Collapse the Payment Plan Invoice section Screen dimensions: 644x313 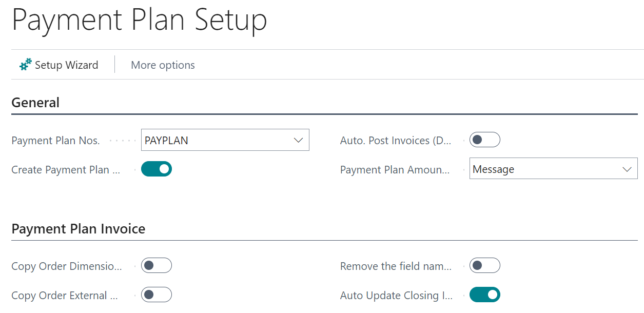pos(79,228)
